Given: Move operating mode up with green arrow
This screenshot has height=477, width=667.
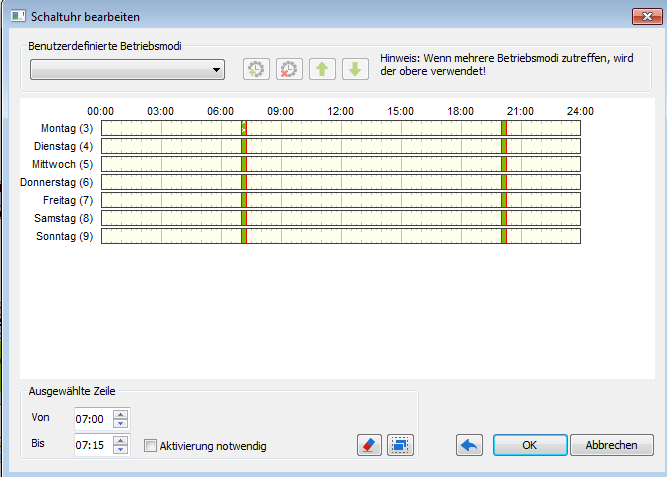Looking at the screenshot, I should click(322, 70).
